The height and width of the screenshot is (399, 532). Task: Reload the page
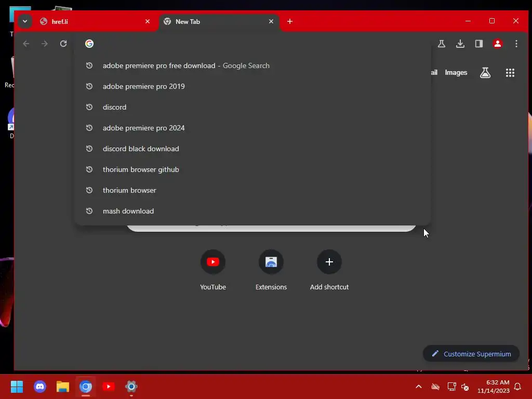point(63,44)
